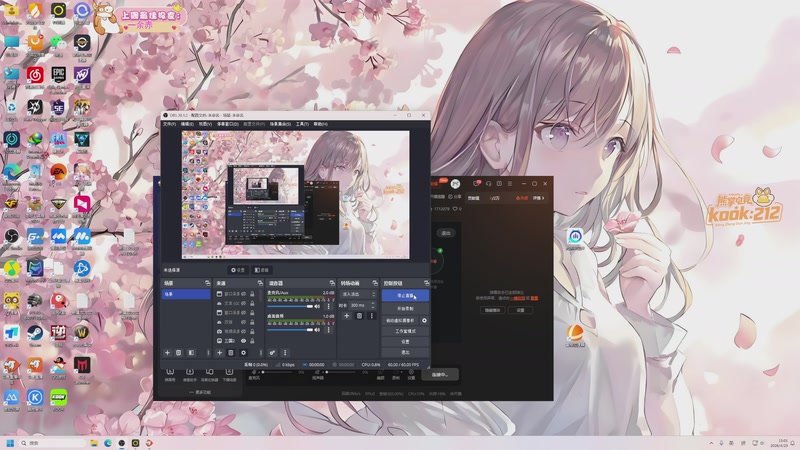
Task: Toggle lock on video capture device source
Action: pos(252,332)
